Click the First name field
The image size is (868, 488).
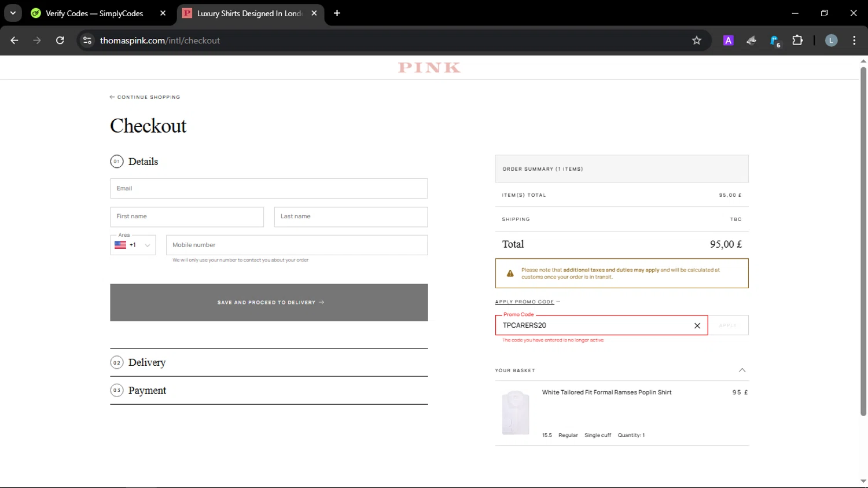[x=187, y=217]
